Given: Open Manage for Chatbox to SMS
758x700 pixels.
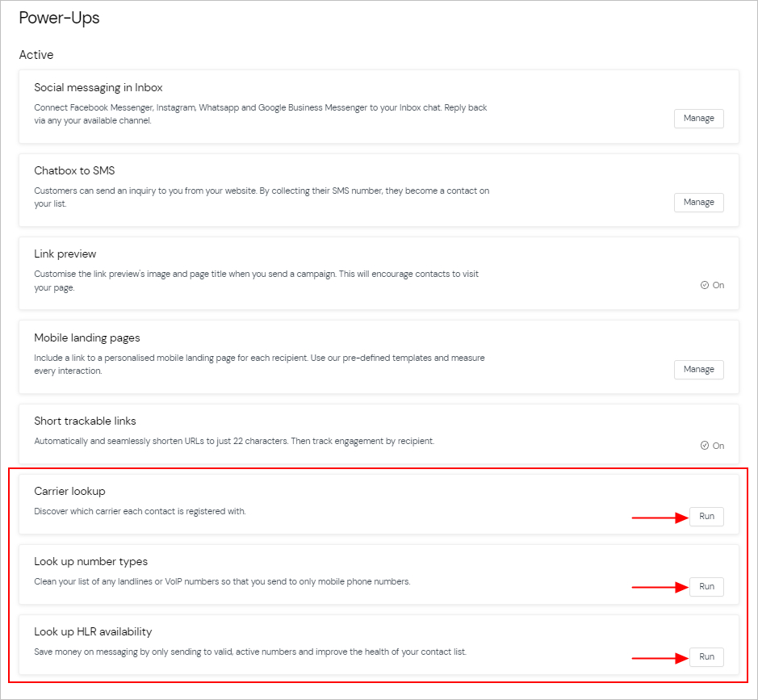Looking at the screenshot, I should point(698,203).
